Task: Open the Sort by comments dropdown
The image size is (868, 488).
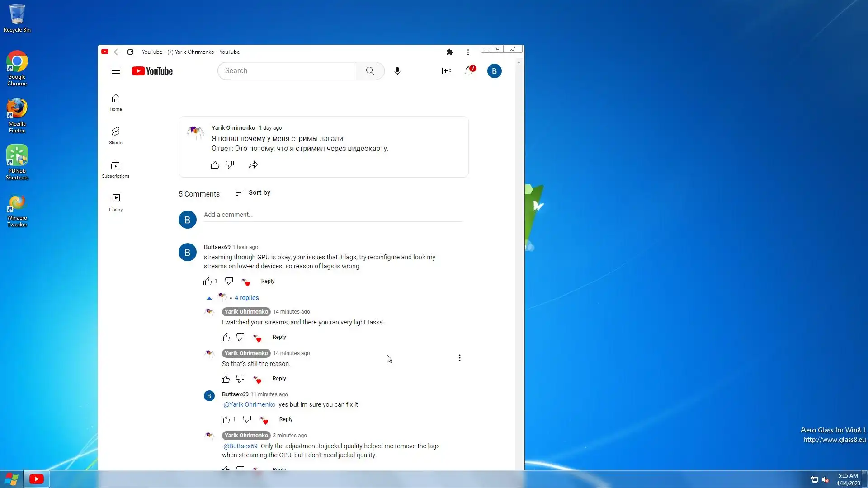Action: coord(253,193)
